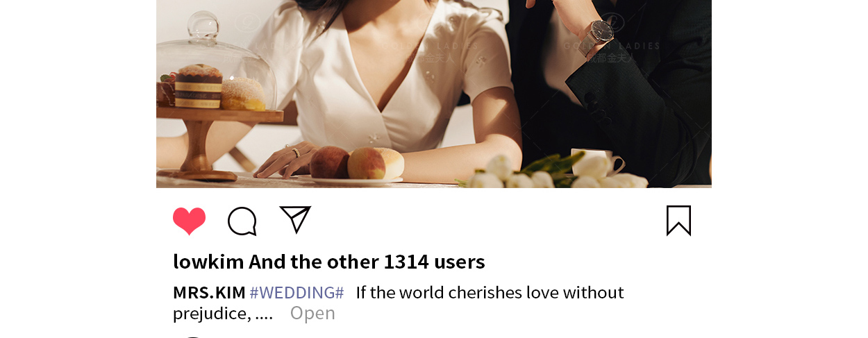This screenshot has width=868, height=338.
Task: Expand the caption by clicking Open
Action: coord(312,313)
